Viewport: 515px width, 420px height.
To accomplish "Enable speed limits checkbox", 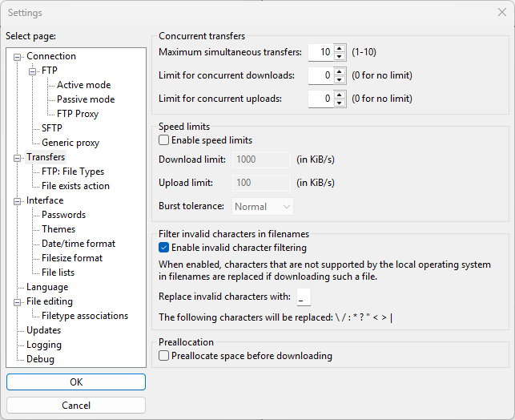I will point(164,140).
